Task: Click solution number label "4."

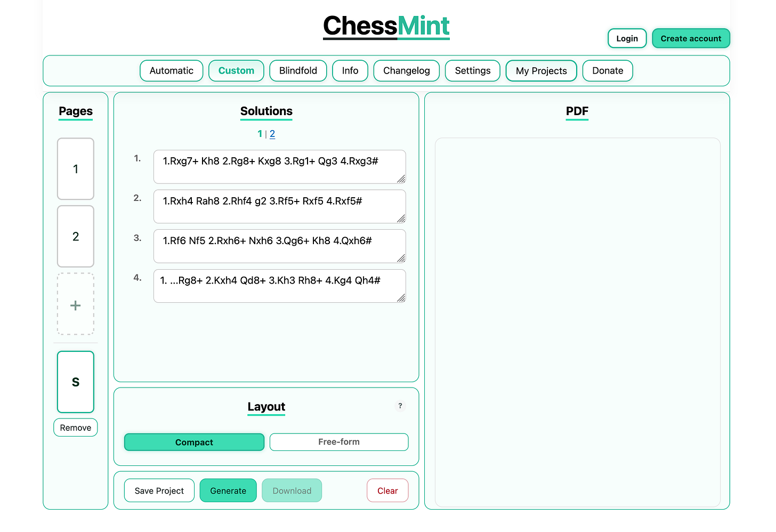Action: coord(138,277)
